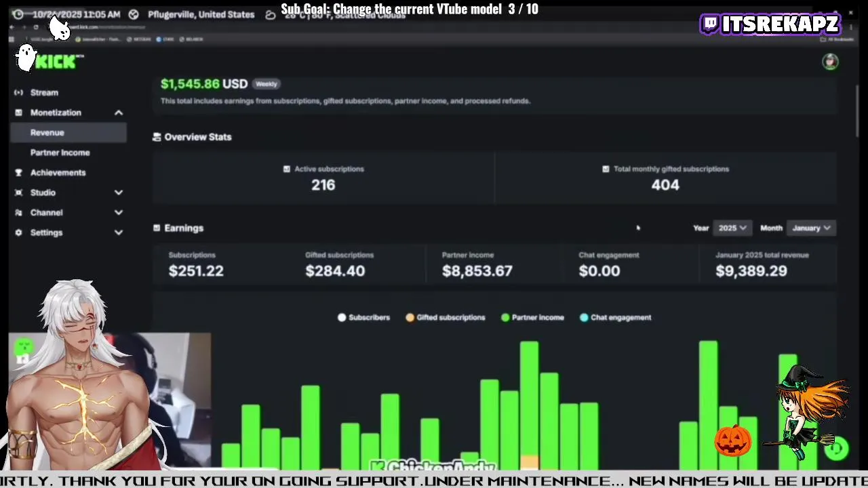868x488 pixels.
Task: Click the Chat engagement amount $0.00
Action: click(599, 271)
